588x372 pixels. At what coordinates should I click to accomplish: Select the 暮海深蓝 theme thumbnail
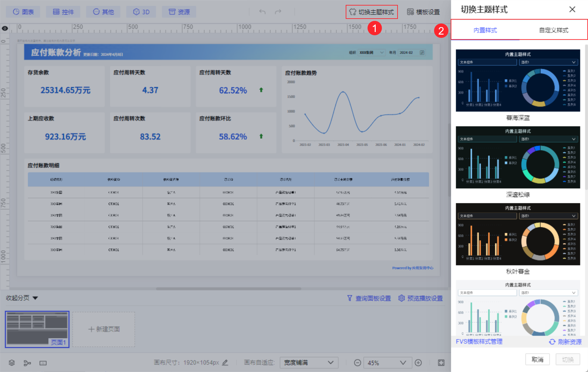(518, 80)
